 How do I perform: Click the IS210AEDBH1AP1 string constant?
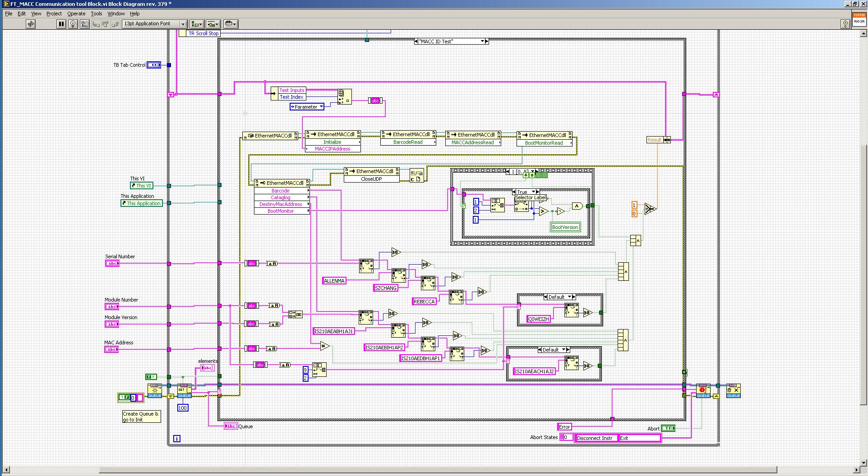click(420, 358)
